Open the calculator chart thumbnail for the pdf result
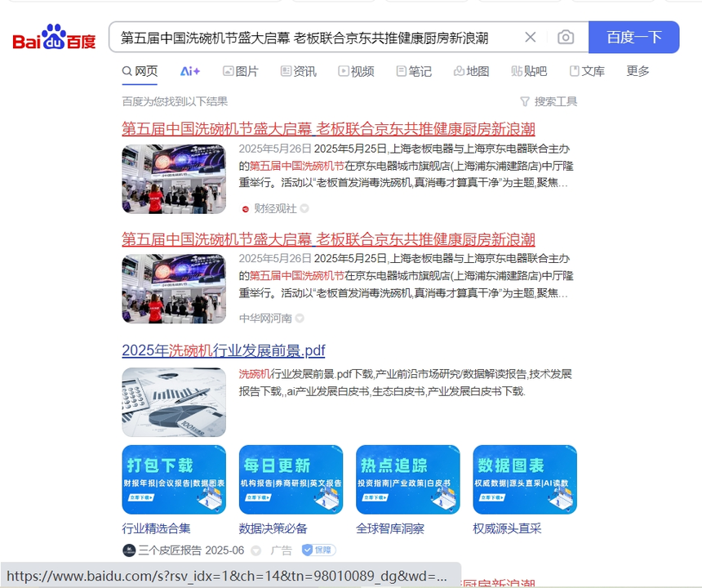Viewport: 702px width, 588px height. 174,402
